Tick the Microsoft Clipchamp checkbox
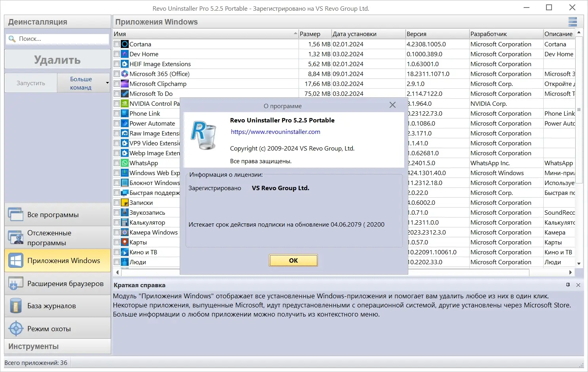588x372 pixels. [117, 84]
